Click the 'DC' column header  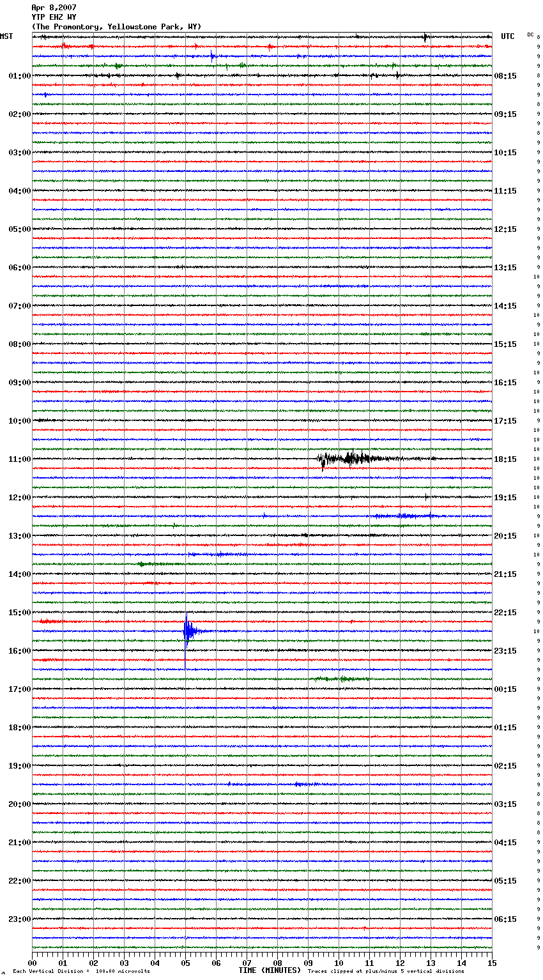click(x=530, y=34)
